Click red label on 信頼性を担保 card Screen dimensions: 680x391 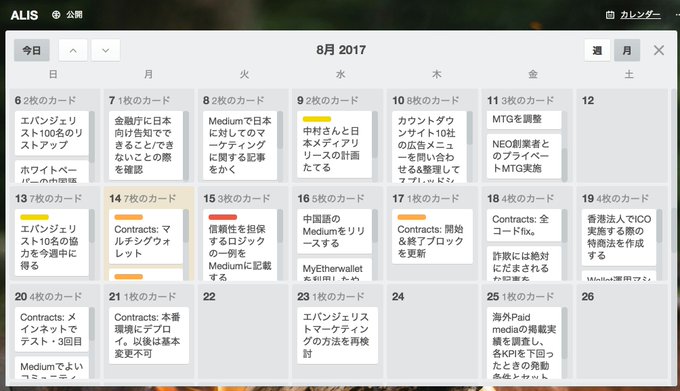(x=222, y=217)
